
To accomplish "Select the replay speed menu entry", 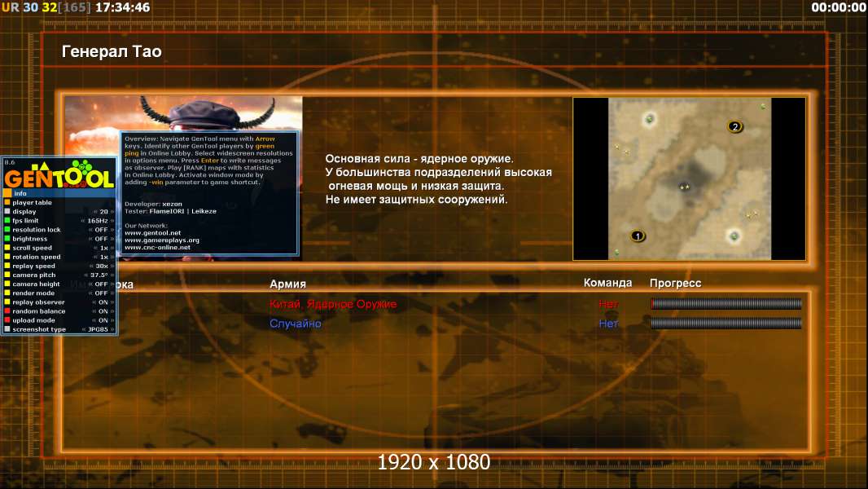I will point(59,266).
